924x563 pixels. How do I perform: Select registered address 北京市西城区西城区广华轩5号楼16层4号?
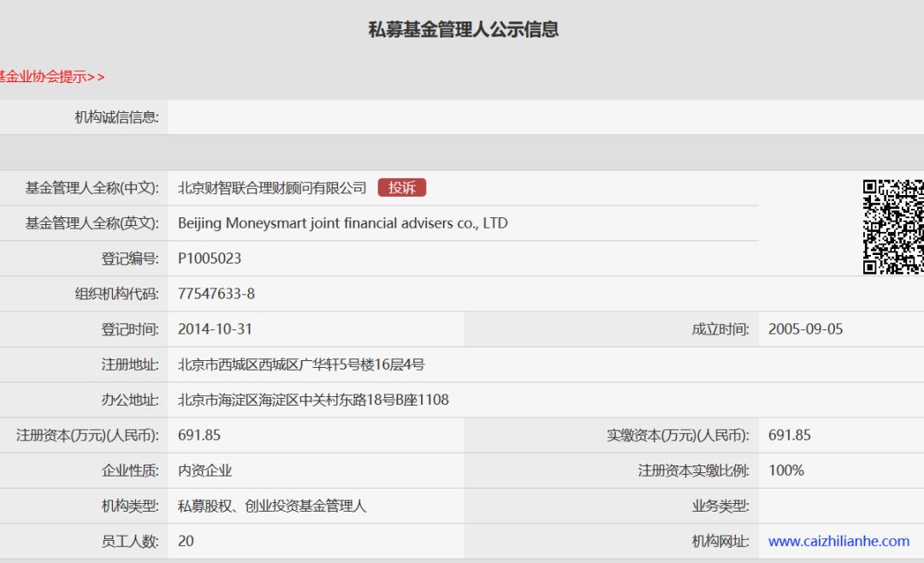point(301,364)
